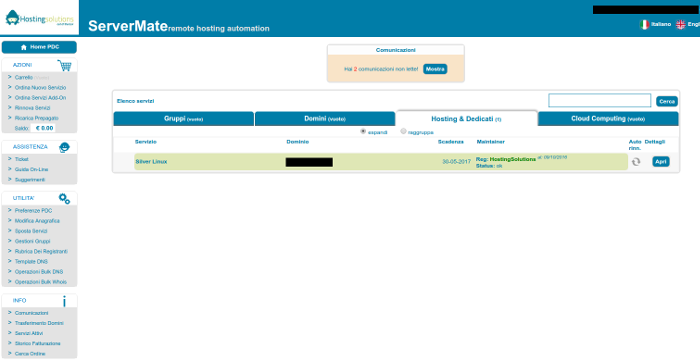Switch to the Gruppi tab

click(x=183, y=119)
